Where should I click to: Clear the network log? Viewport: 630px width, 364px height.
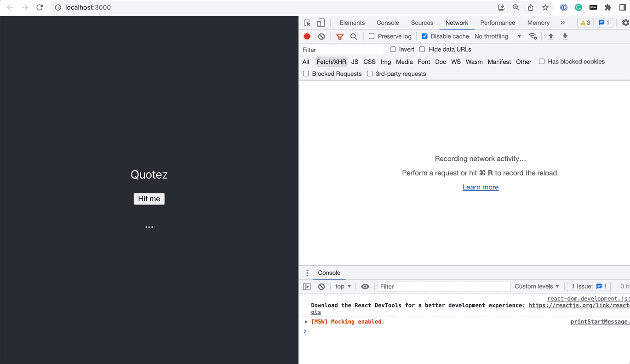[x=321, y=36]
